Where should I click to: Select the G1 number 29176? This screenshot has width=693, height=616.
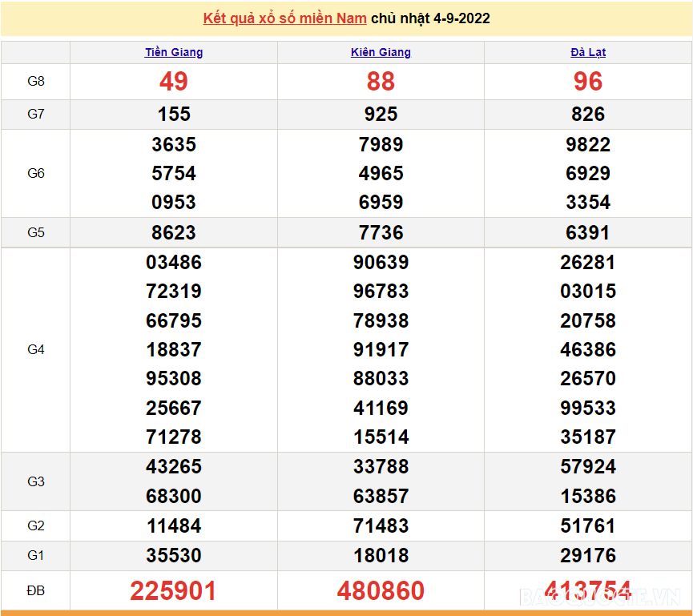click(588, 556)
